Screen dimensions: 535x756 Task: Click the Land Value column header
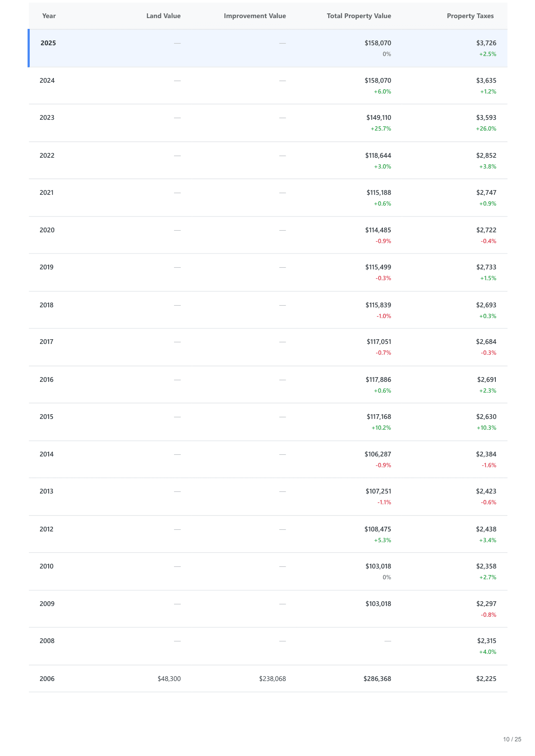[163, 16]
